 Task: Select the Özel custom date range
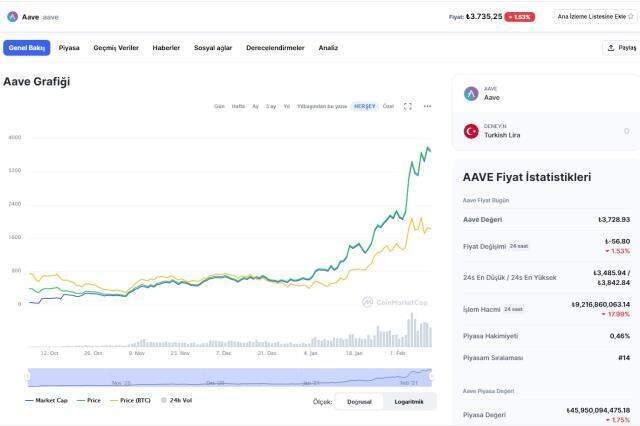(388, 106)
